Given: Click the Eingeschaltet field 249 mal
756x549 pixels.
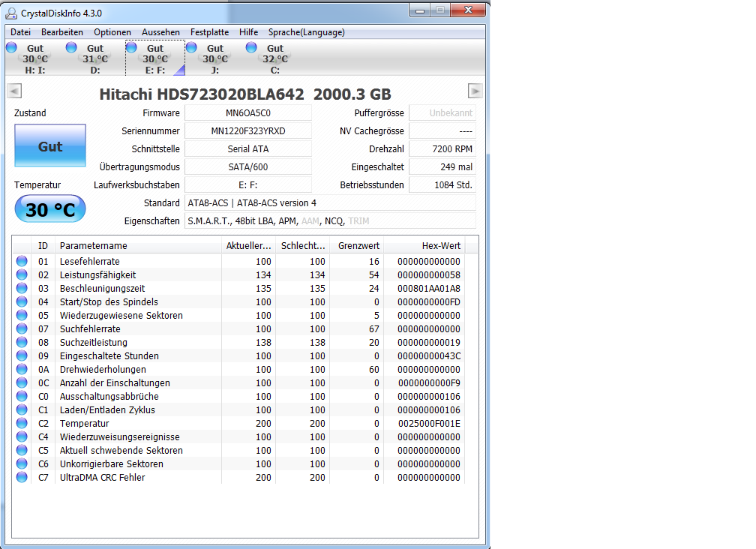Looking at the screenshot, I should pyautogui.click(x=442, y=166).
